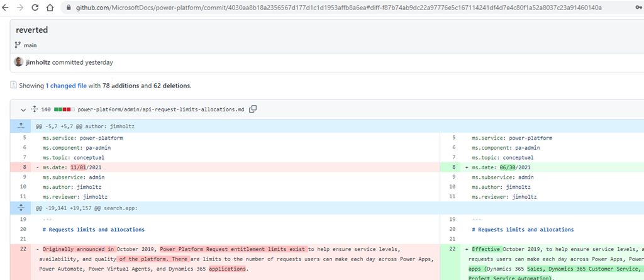Viewport: 644px width, 280px height.
Task: Select removed text 'Originally announced in'
Action: (x=79, y=249)
